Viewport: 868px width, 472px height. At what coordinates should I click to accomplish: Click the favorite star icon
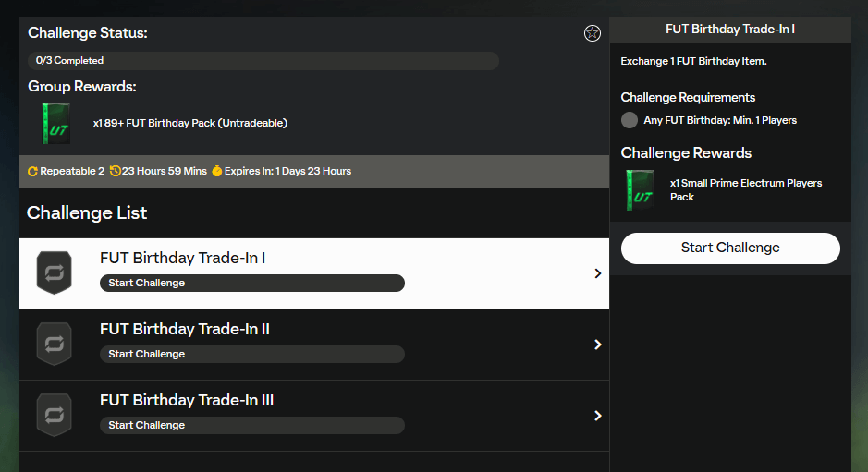[593, 33]
